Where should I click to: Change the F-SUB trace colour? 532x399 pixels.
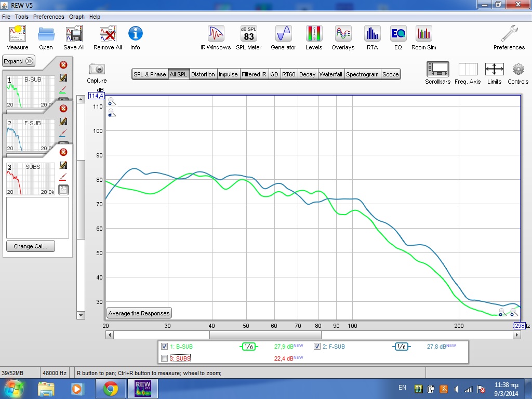[63, 134]
